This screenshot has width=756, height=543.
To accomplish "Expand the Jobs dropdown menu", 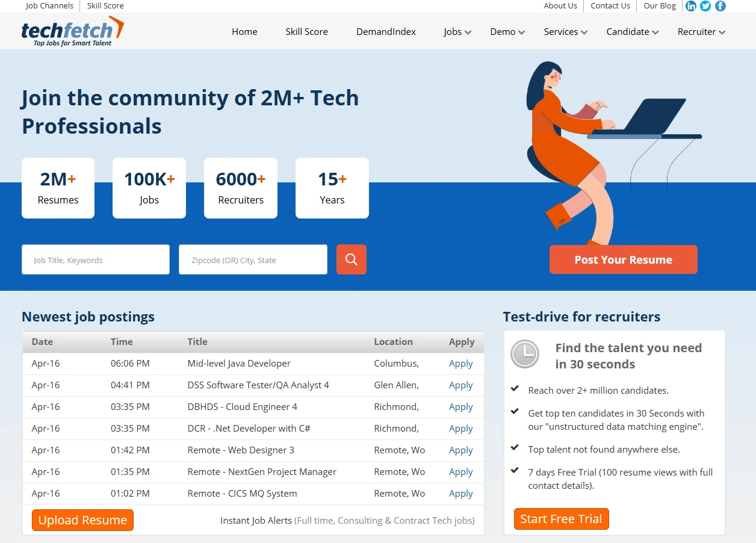I will 457,32.
